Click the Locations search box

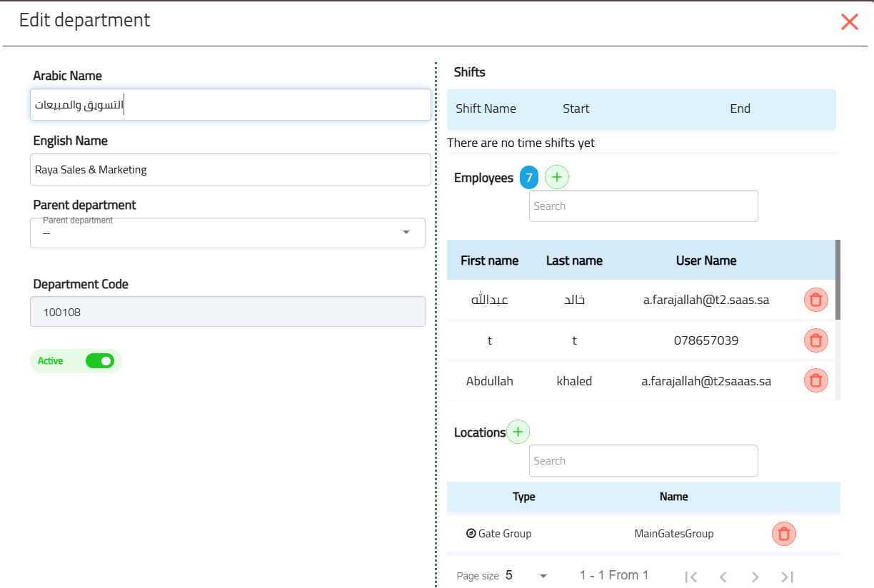(x=643, y=461)
